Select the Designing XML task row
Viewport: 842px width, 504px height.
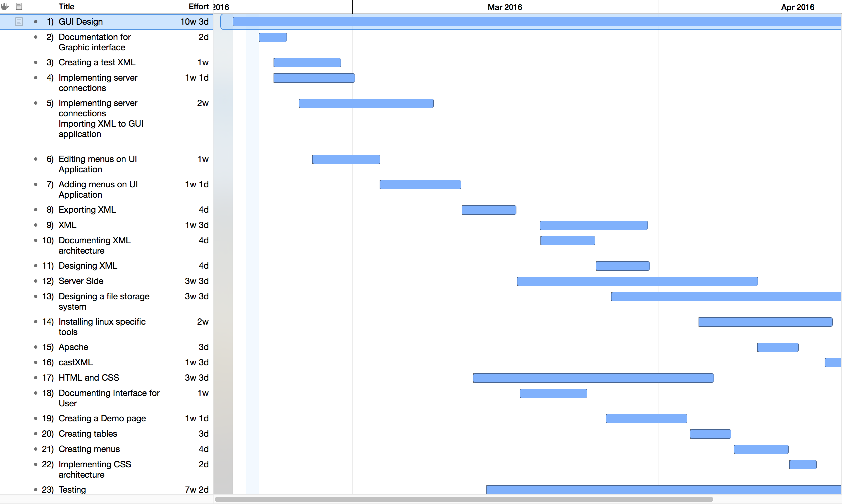point(88,266)
